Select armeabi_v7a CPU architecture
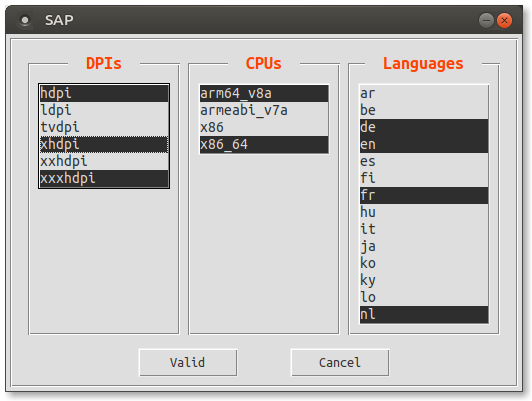The width and height of the screenshot is (532, 401). 264,110
